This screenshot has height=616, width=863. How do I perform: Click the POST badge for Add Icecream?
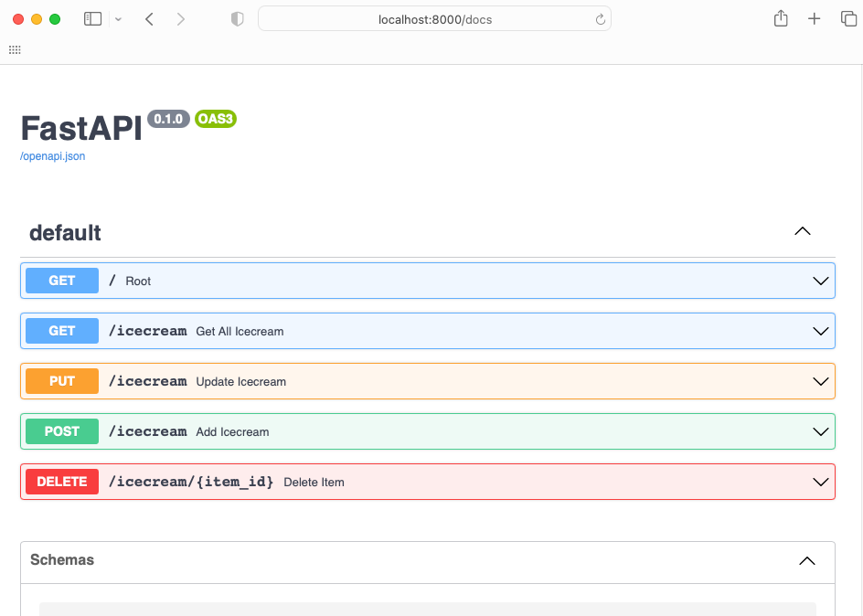(x=62, y=431)
